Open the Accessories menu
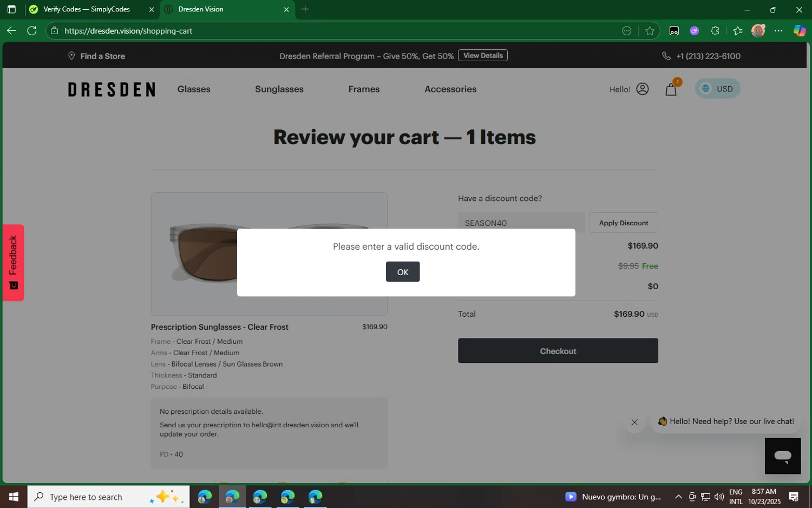This screenshot has height=508, width=812. pos(450,89)
